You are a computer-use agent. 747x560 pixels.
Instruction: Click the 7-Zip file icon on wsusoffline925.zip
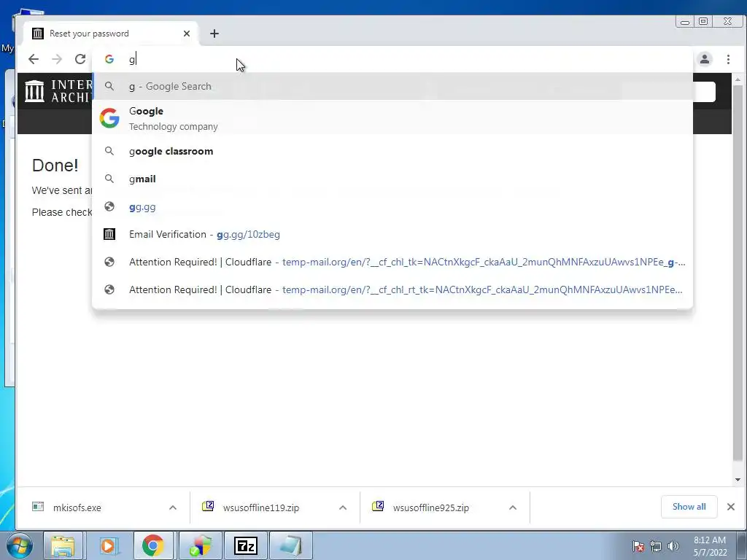click(x=378, y=506)
